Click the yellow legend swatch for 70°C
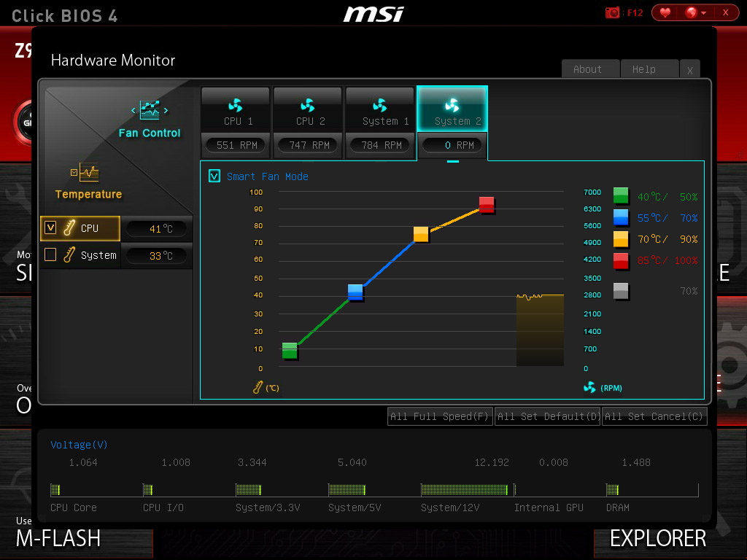 (620, 238)
